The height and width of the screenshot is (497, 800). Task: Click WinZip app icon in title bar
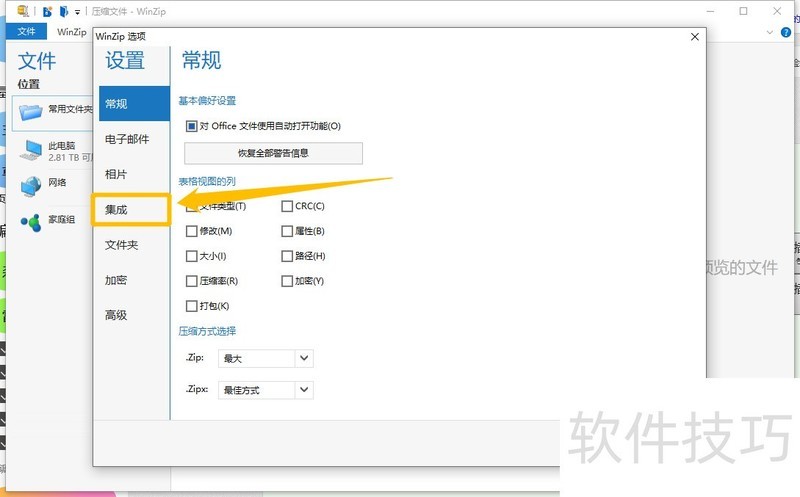(x=22, y=11)
